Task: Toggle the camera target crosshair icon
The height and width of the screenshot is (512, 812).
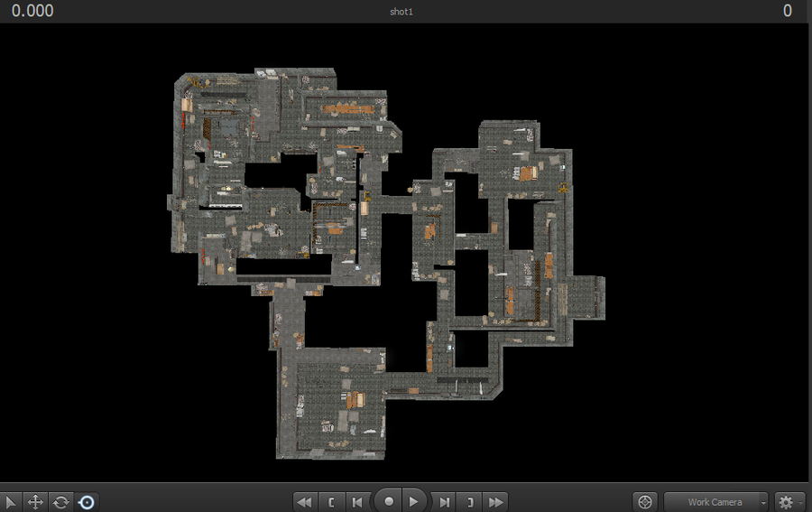Action: (644, 501)
